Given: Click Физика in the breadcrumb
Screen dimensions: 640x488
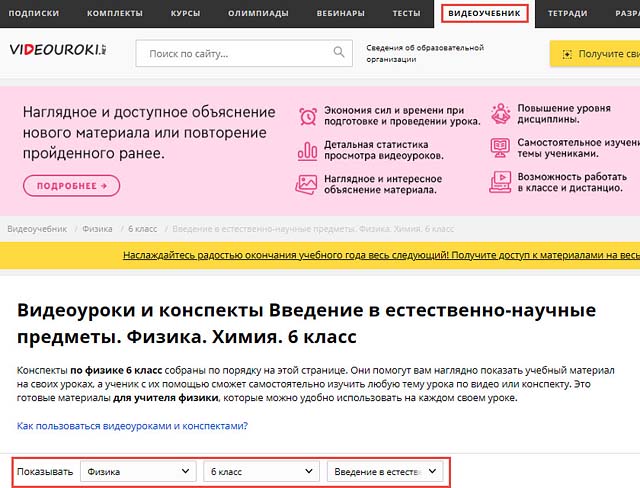Looking at the screenshot, I should [x=97, y=229].
